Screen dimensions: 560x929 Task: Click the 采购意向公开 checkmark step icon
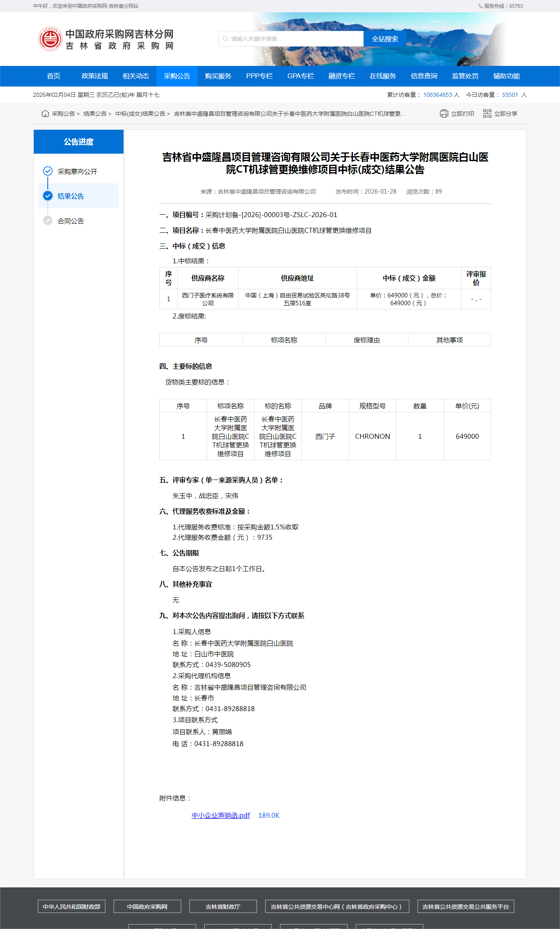coord(48,171)
